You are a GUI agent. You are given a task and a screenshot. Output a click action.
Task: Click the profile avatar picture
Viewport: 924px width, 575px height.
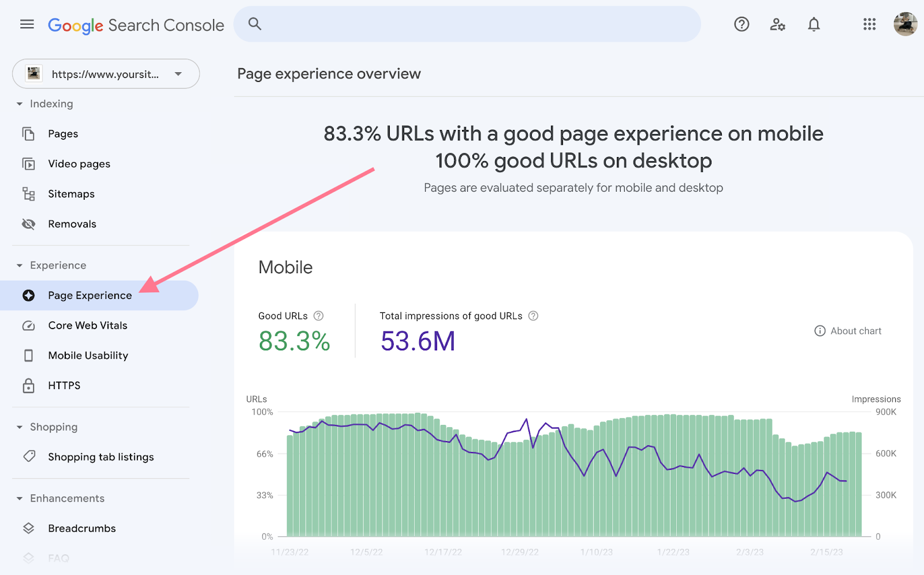(906, 24)
